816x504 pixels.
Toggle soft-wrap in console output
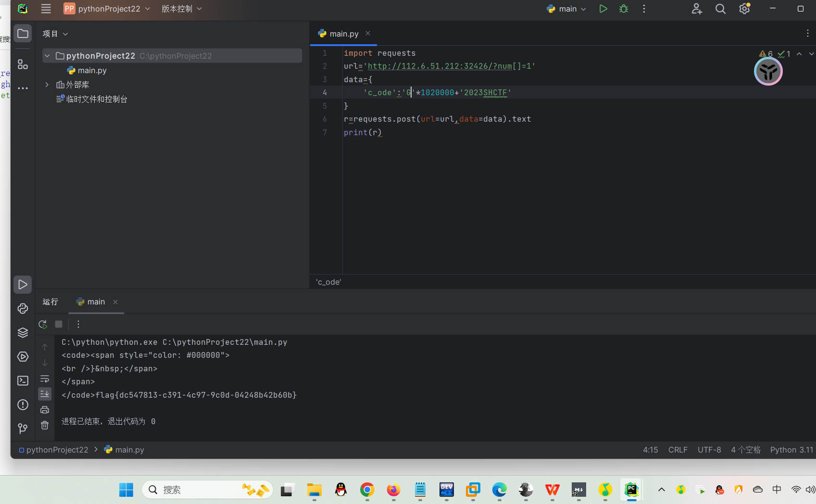pos(45,379)
